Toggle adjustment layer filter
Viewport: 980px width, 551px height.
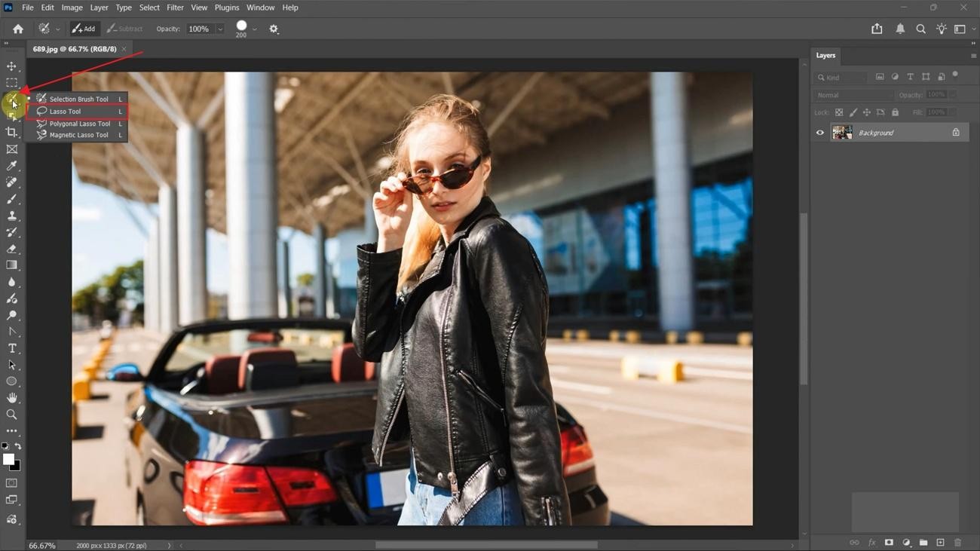coord(895,77)
